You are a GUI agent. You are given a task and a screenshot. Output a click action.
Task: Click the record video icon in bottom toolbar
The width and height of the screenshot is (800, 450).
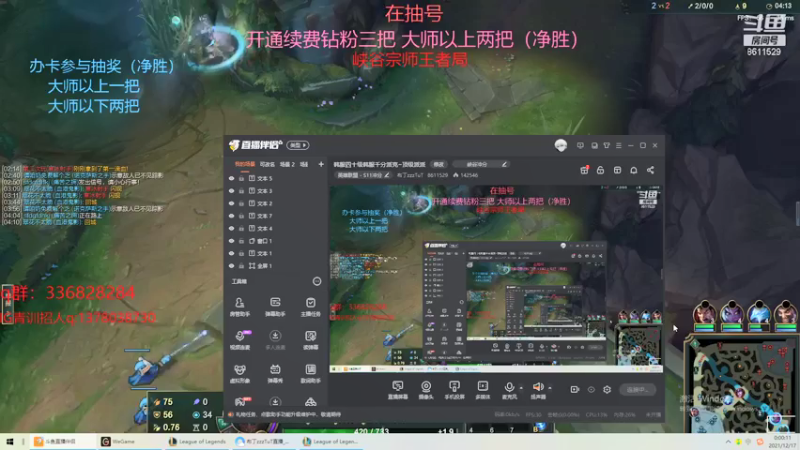click(x=574, y=389)
